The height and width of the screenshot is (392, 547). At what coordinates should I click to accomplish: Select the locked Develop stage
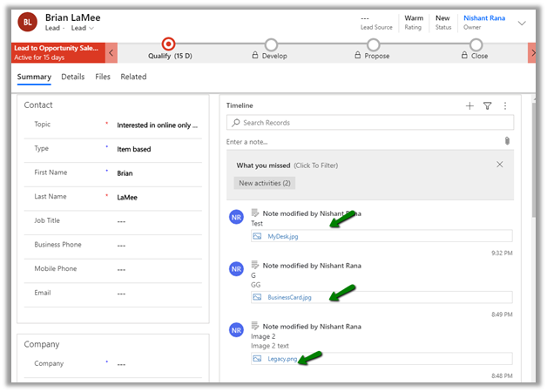(271, 44)
